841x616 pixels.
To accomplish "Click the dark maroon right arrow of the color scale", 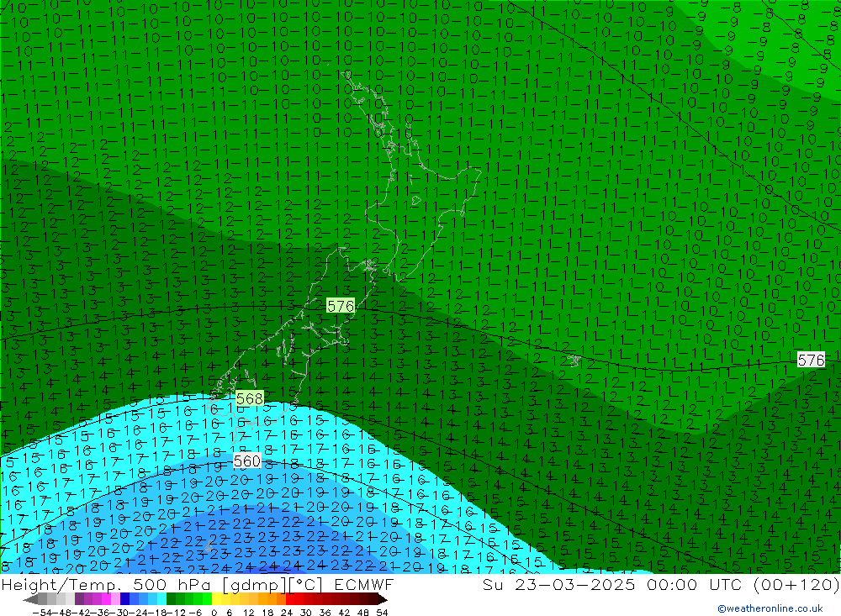I will (x=383, y=599).
